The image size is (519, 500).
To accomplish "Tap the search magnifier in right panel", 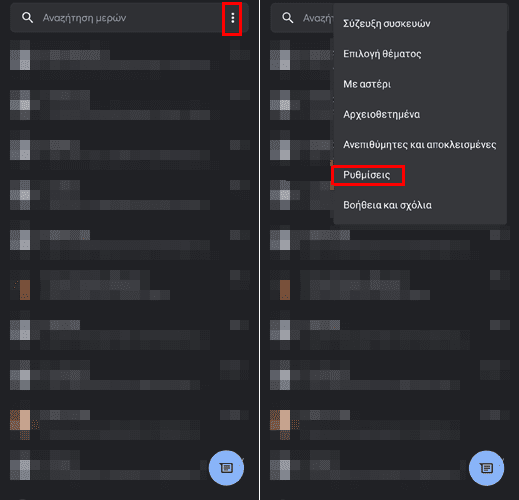I will point(288,18).
